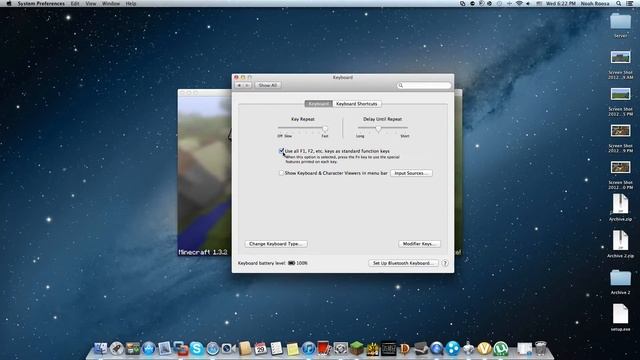
Task: Click Modifier Keys button
Action: click(x=420, y=244)
